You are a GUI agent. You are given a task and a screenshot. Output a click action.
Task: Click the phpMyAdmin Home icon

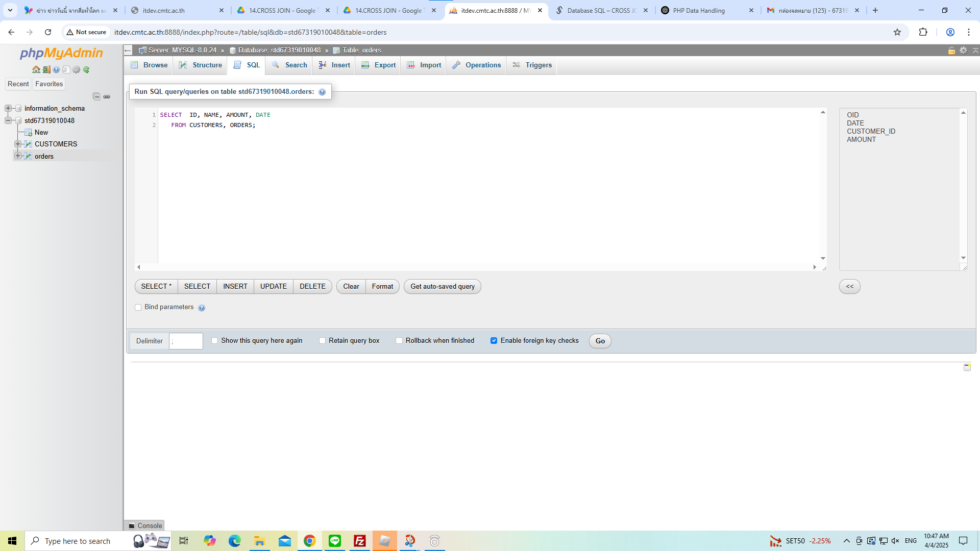click(36, 69)
